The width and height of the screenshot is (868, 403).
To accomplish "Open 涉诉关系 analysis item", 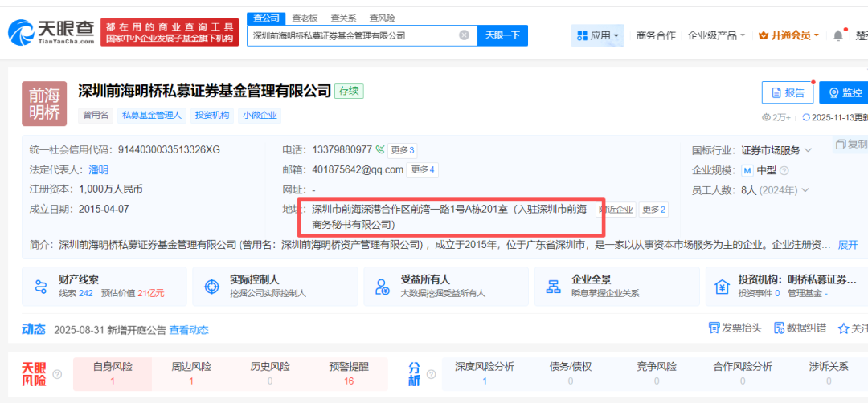I will pyautogui.click(x=828, y=373).
